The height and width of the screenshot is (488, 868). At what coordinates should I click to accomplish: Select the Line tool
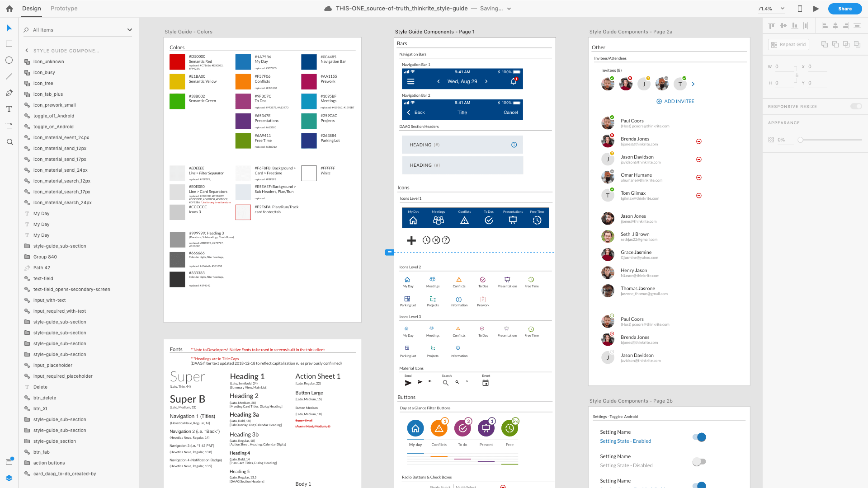tap(9, 76)
